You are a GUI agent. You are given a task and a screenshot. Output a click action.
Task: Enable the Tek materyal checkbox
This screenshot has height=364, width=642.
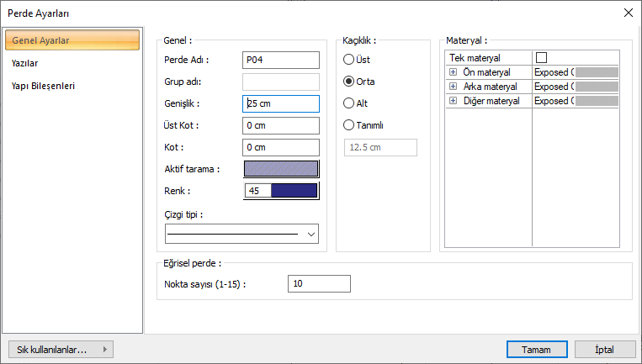541,58
